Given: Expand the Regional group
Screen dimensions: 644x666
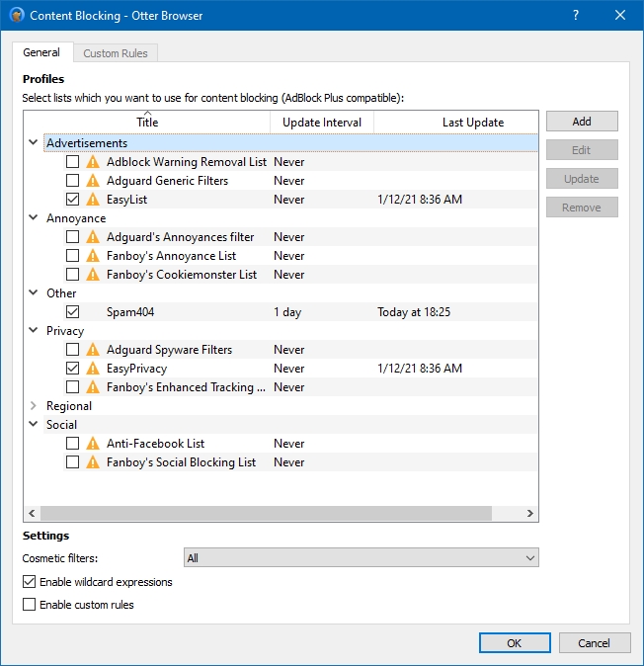Looking at the screenshot, I should (34, 406).
